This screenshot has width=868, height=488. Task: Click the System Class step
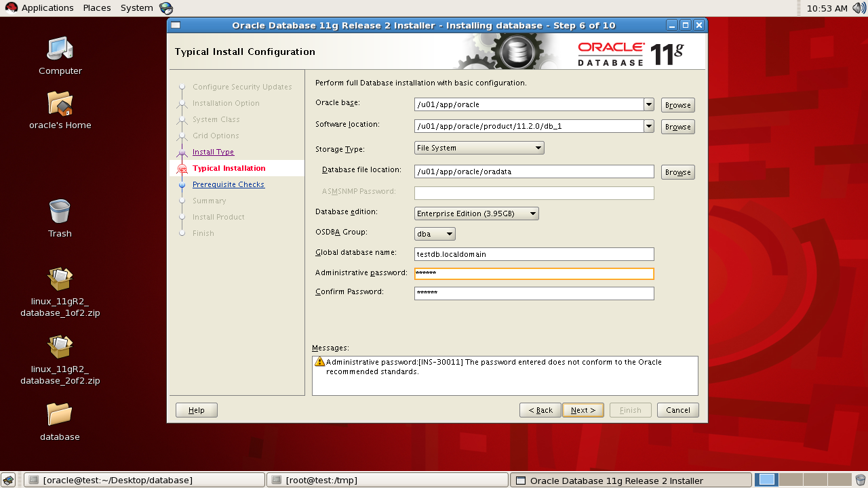[x=216, y=119]
